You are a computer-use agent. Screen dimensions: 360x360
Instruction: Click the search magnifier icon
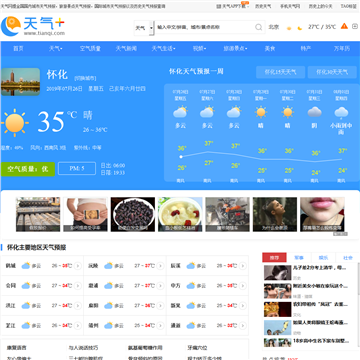tap(259, 27)
